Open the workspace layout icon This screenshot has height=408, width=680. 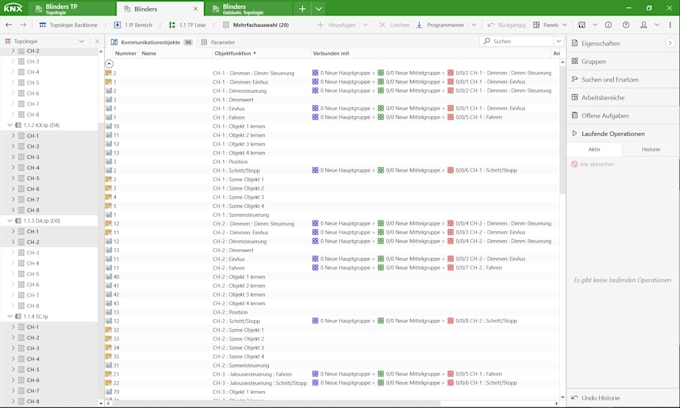coord(582,25)
